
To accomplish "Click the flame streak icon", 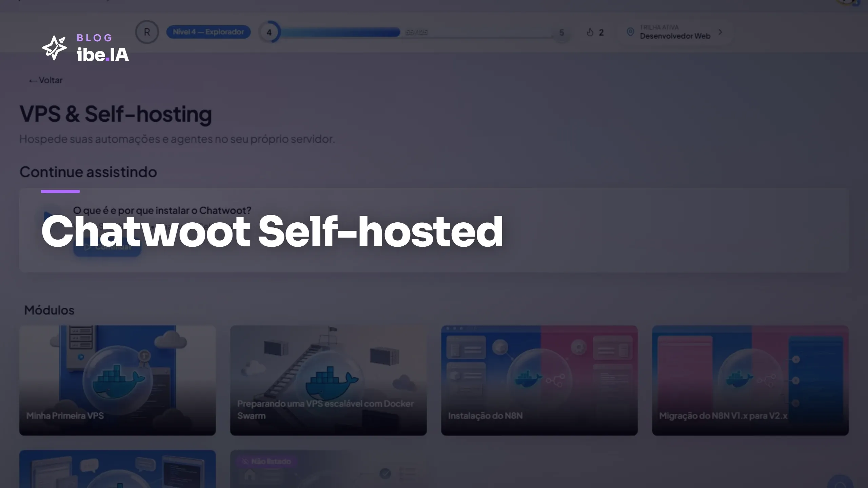I will [590, 33].
